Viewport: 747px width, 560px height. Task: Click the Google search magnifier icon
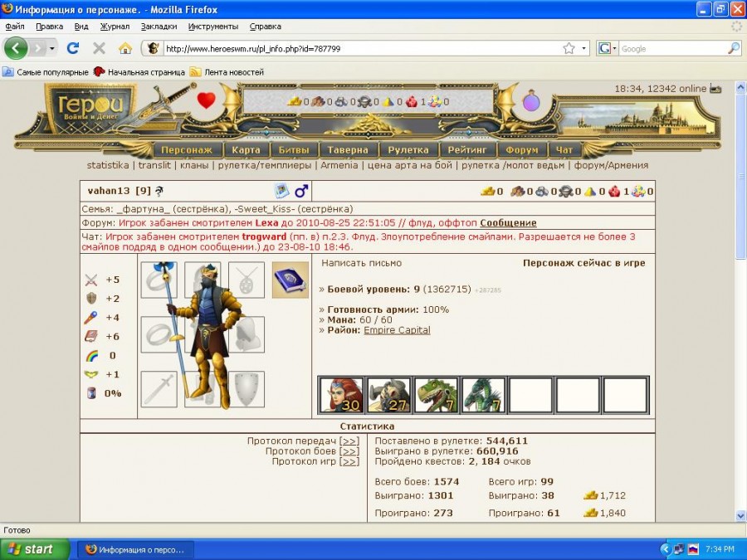click(x=735, y=48)
